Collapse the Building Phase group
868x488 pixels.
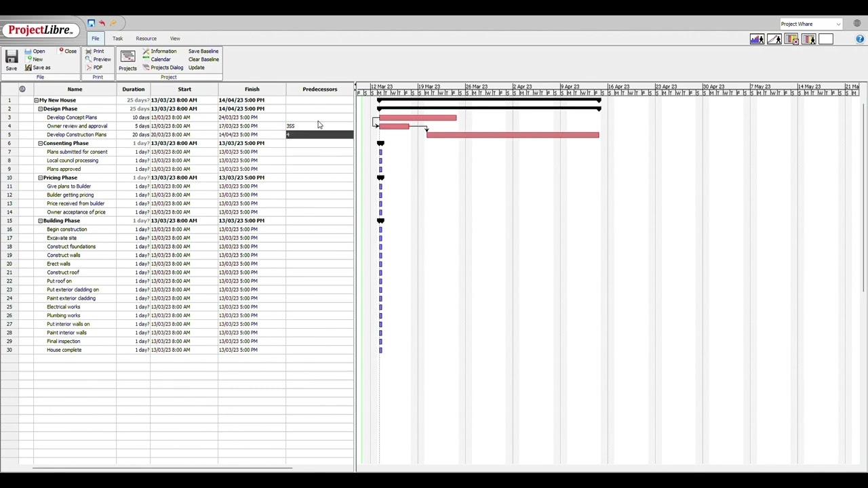pos(40,221)
